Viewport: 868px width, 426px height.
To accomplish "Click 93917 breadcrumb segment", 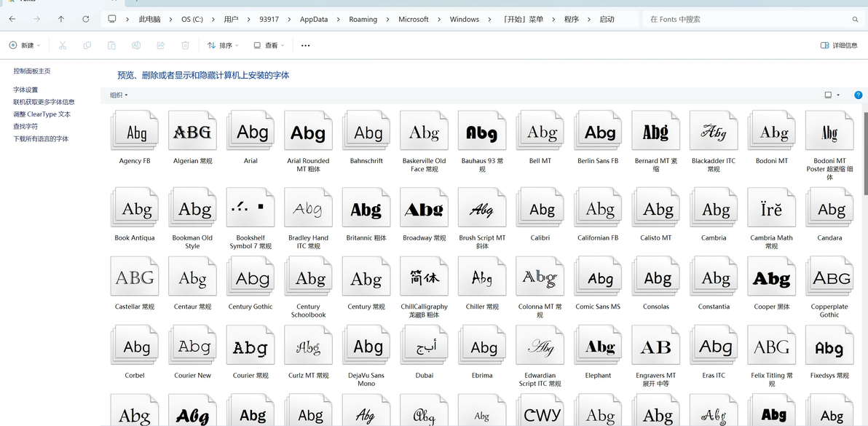I will (269, 20).
